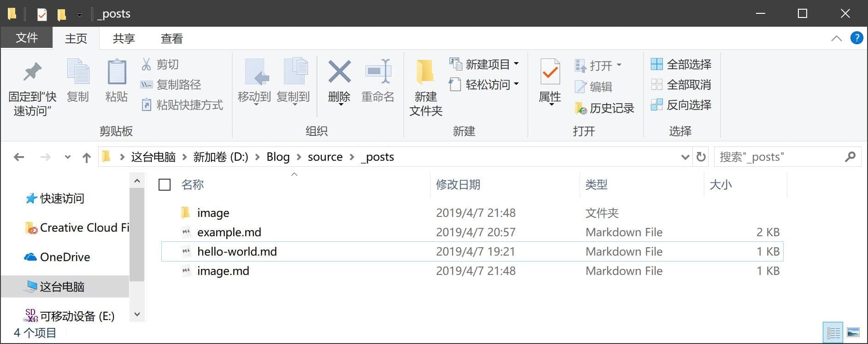
Task: Switch to large thumbnails view icon
Action: pos(853,332)
